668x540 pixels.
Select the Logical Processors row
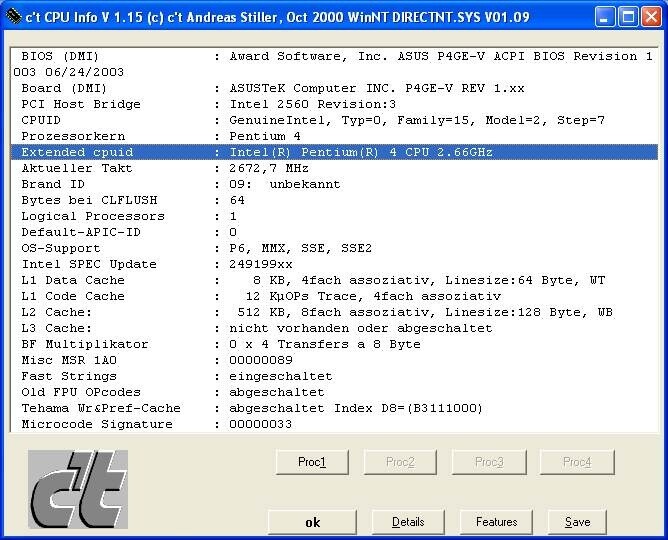[334, 216]
